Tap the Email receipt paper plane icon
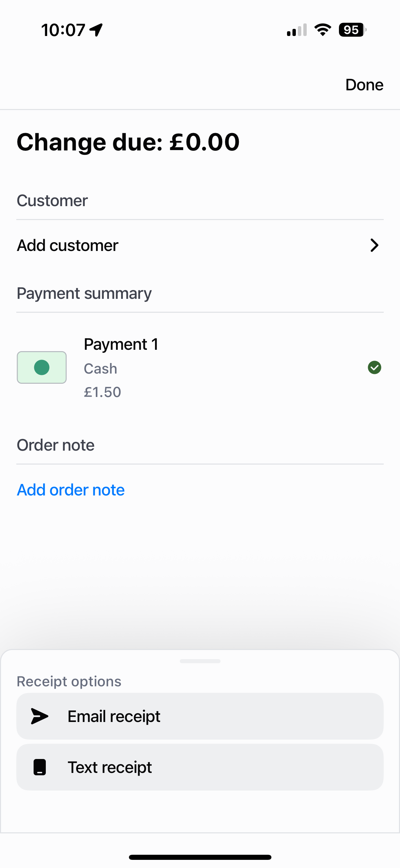This screenshot has width=400, height=868. 40,716
